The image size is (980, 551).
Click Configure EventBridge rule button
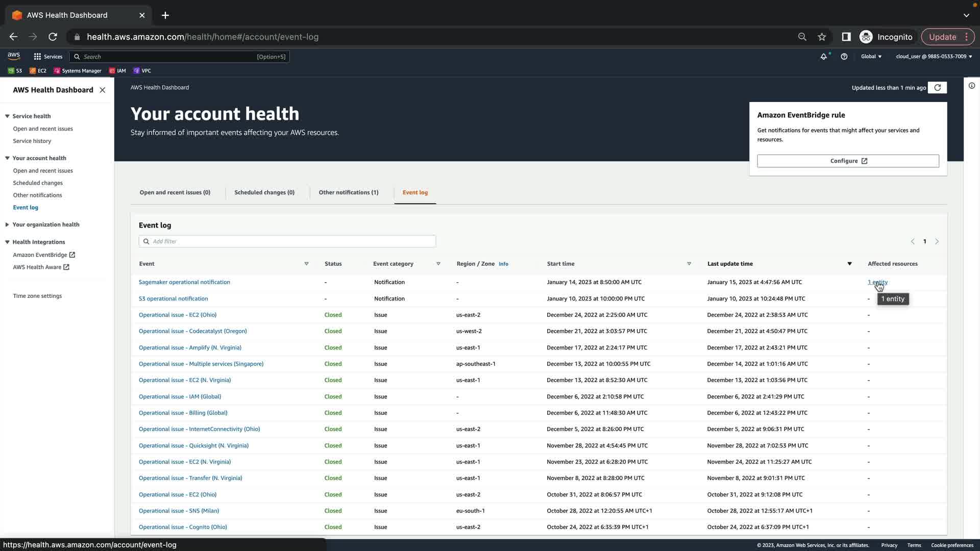pyautogui.click(x=848, y=161)
